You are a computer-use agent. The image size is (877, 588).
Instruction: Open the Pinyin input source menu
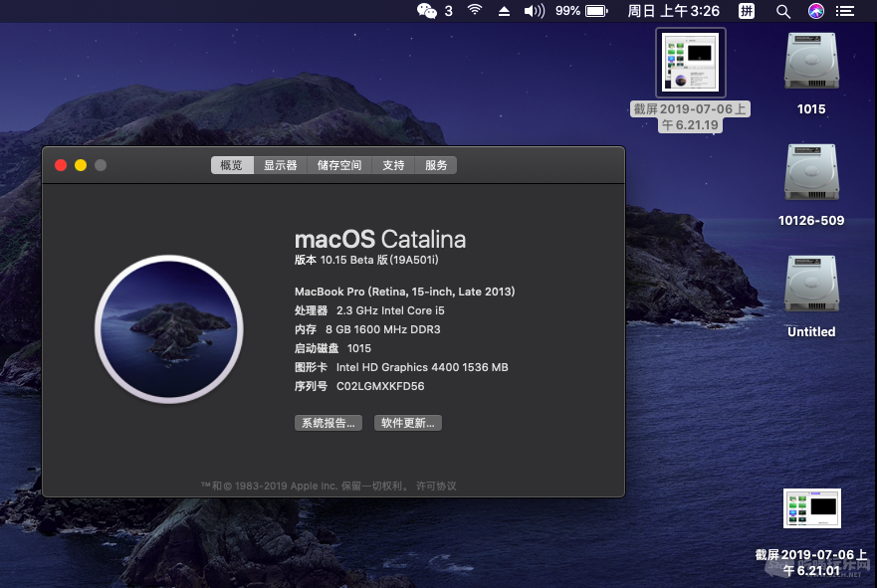747,11
